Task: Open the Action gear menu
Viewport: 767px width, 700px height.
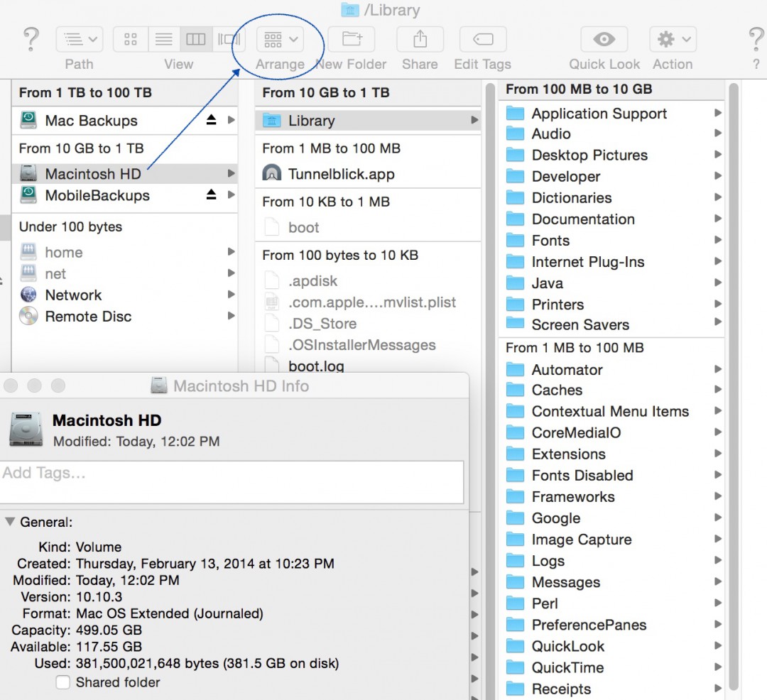Action: pyautogui.click(x=673, y=39)
